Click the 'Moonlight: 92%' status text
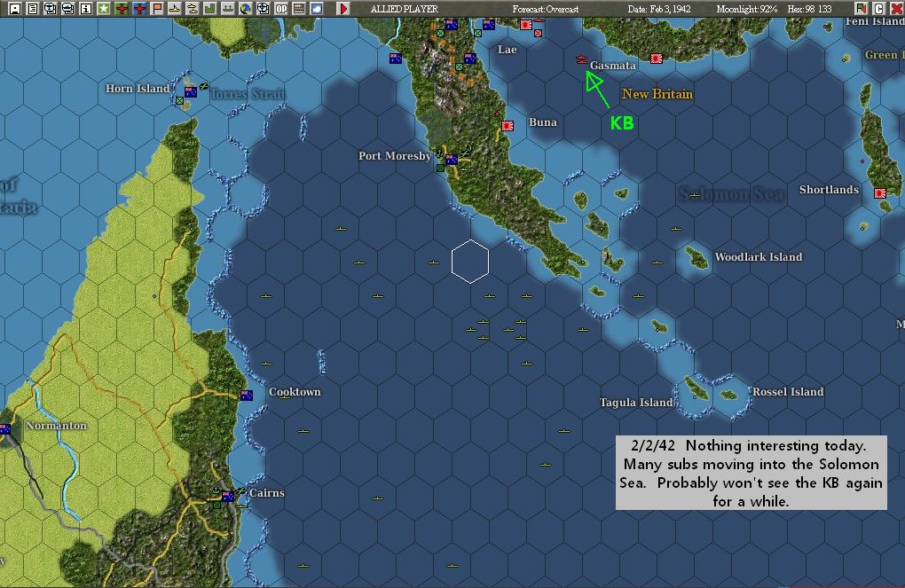905x588 pixels. coord(747,9)
